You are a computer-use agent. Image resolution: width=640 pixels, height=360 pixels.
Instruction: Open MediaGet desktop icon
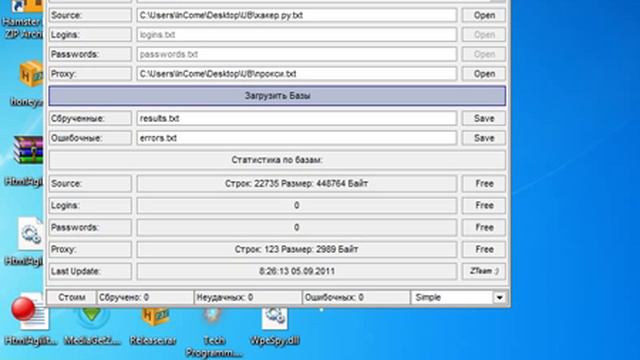pos(92,327)
